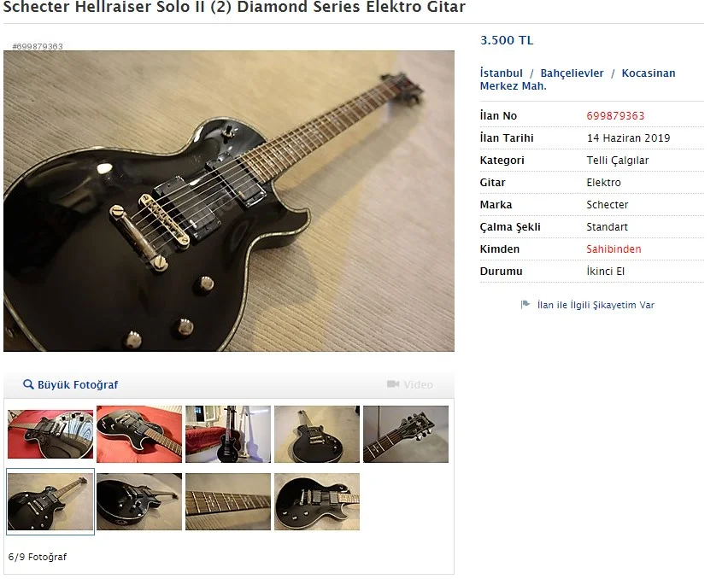The image size is (728, 579).
Task: Select second thumbnail with guitar on red bed
Action: point(139,434)
